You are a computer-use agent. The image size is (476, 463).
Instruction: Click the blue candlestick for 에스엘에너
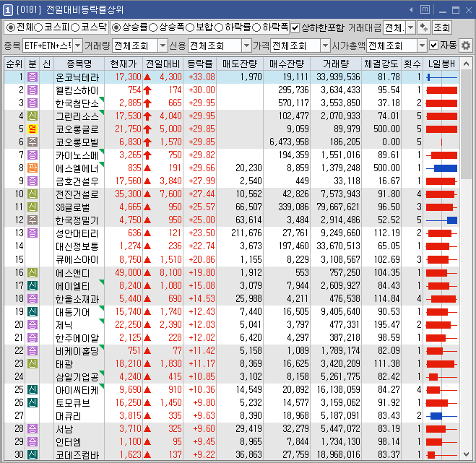(442, 168)
